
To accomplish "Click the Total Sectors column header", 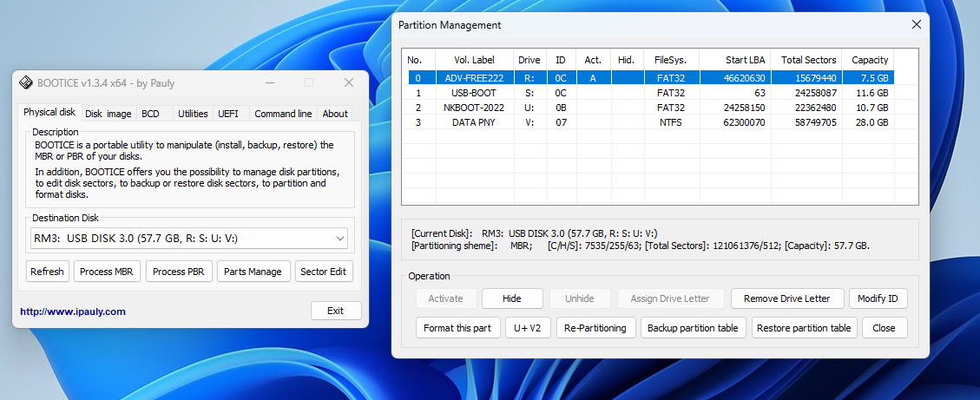I will pyautogui.click(x=807, y=60).
